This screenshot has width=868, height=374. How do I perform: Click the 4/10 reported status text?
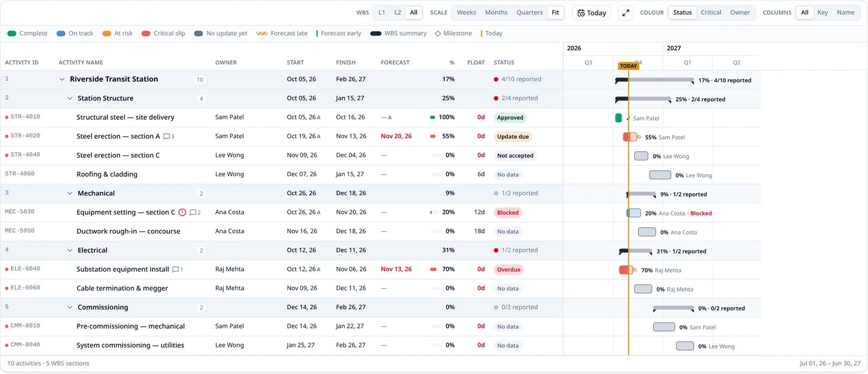coord(521,80)
